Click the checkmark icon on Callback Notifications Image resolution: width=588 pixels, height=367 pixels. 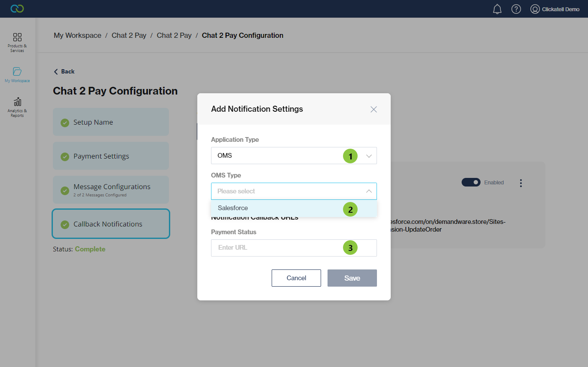pos(64,224)
